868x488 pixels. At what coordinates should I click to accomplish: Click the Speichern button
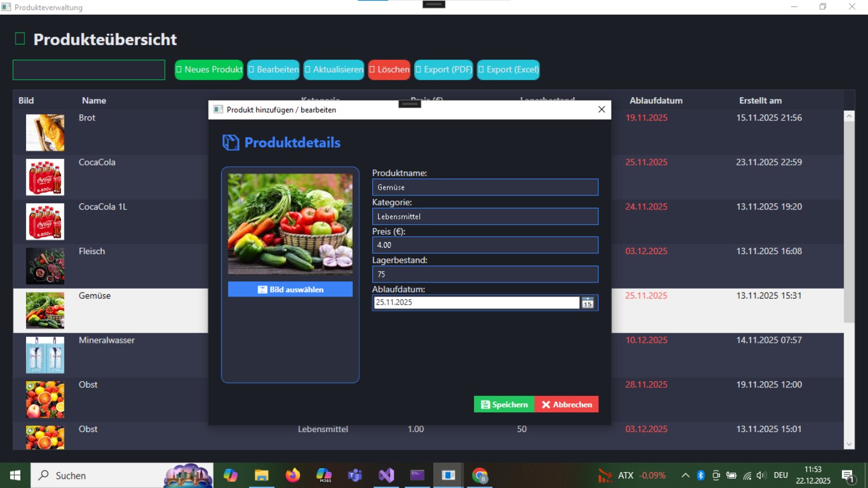point(504,404)
